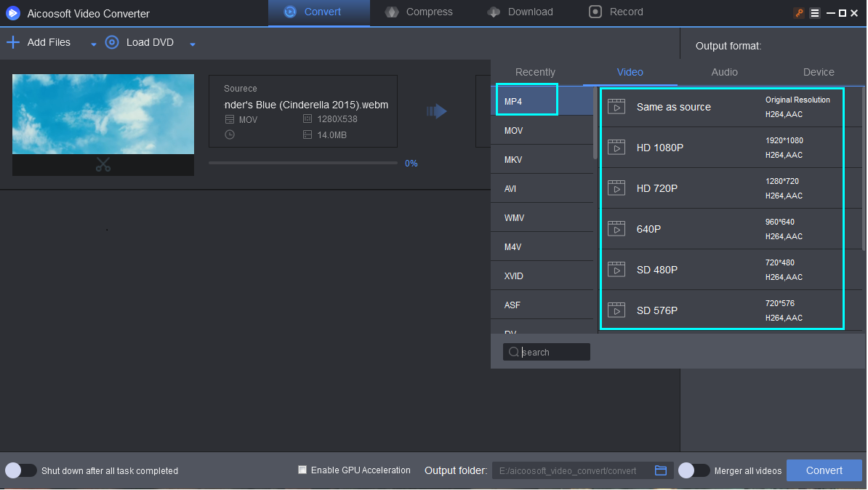Open the hamburger menu in title bar
Viewport: 868px width, 490px height.
click(x=814, y=13)
